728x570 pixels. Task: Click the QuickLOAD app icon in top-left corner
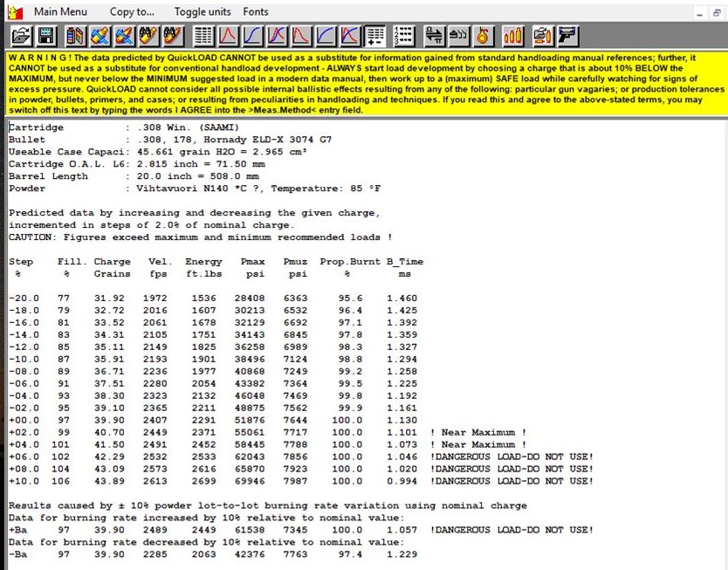[13, 12]
